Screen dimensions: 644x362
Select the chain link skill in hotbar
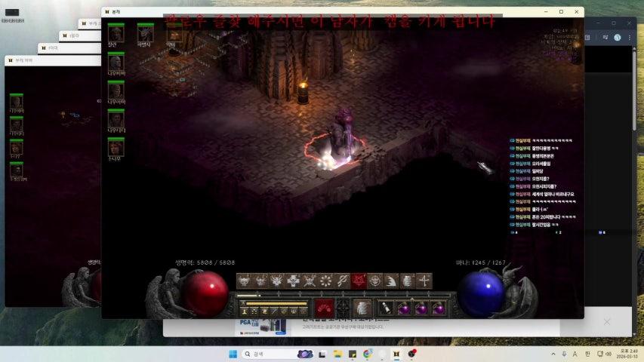342,281
